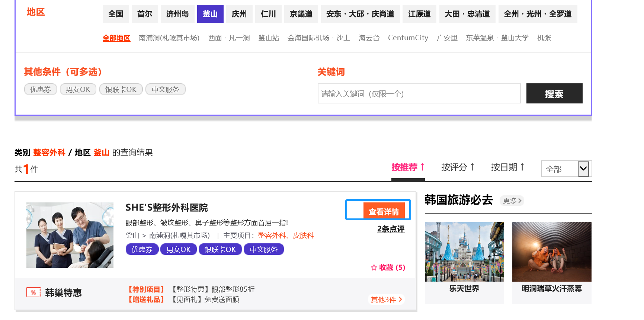Choose 釜山站 sub-area
644x320 pixels.
(x=269, y=38)
